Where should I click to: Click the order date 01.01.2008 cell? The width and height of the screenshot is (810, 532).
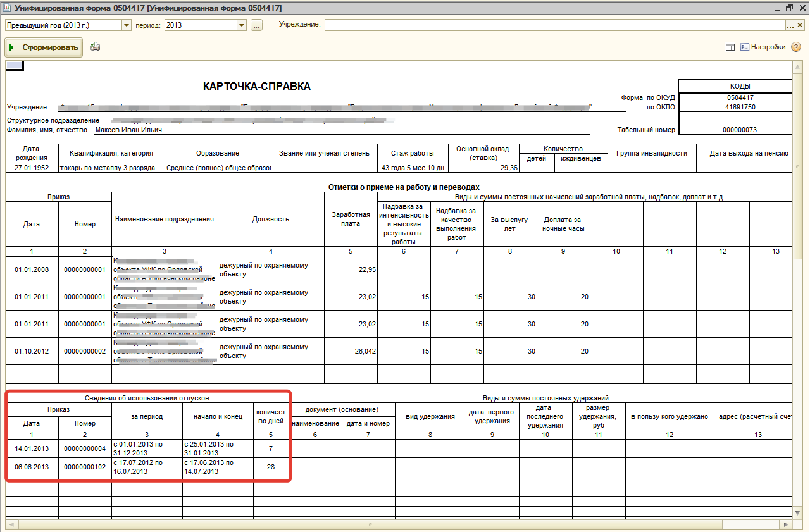[32, 269]
